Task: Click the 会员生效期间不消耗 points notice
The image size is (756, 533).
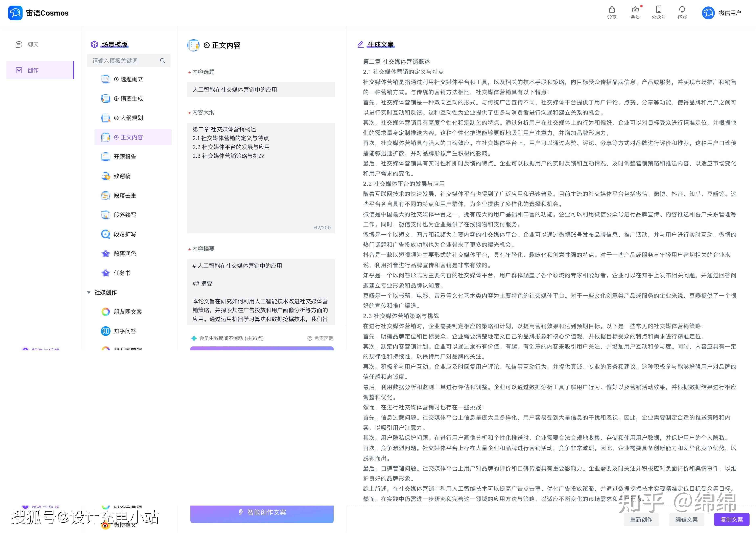Action: [228, 338]
